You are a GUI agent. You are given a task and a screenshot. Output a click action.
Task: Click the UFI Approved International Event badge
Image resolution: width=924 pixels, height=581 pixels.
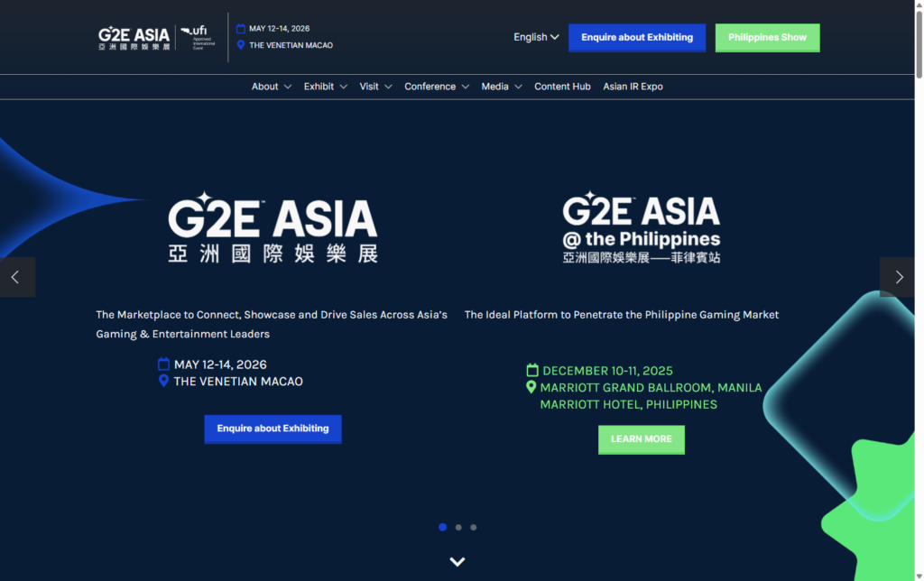click(x=197, y=37)
